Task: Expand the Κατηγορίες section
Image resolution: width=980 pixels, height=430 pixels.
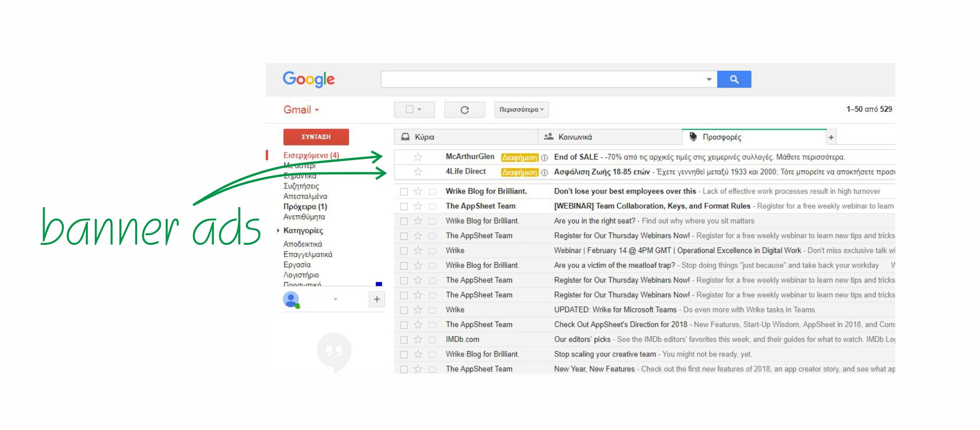Action: pos(279,231)
